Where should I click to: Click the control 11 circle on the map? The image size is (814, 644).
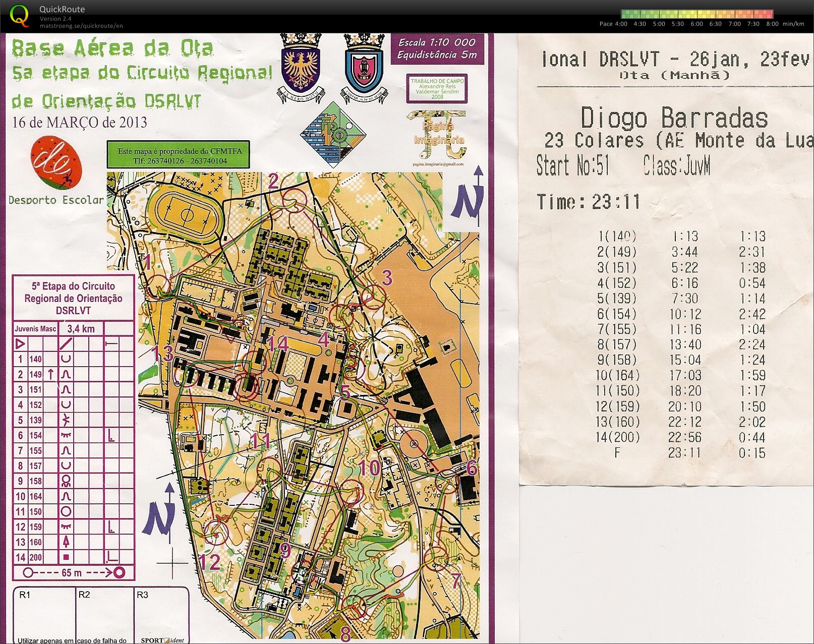[269, 469]
